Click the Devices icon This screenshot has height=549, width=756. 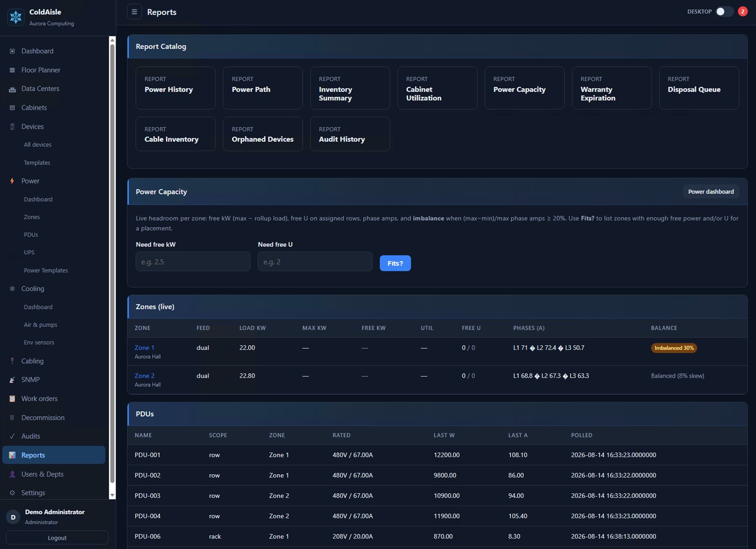tap(12, 127)
